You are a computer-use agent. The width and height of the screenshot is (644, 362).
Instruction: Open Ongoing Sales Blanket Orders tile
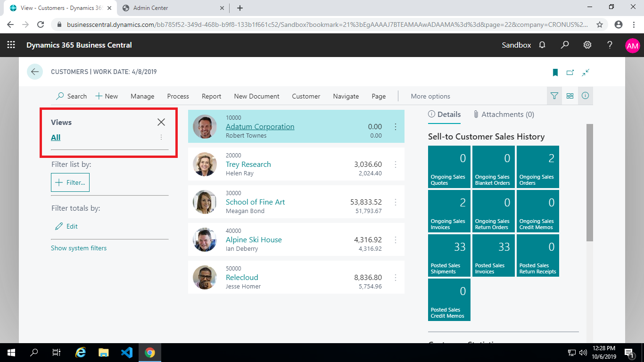coord(494,167)
